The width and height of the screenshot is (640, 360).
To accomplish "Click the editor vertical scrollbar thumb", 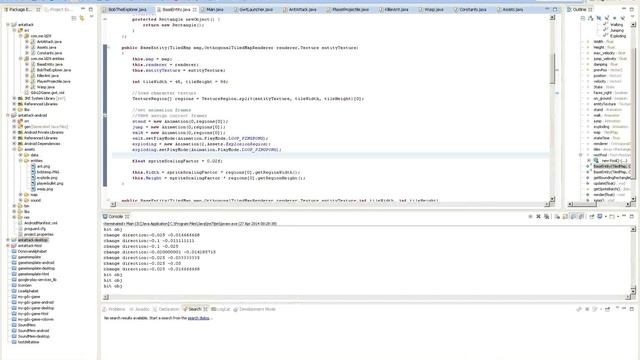I will point(552,69).
